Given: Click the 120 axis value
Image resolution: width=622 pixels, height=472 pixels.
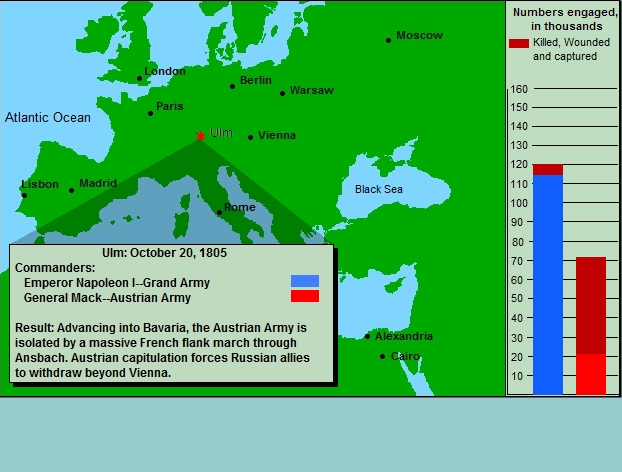Looking at the screenshot, I should (x=519, y=164).
